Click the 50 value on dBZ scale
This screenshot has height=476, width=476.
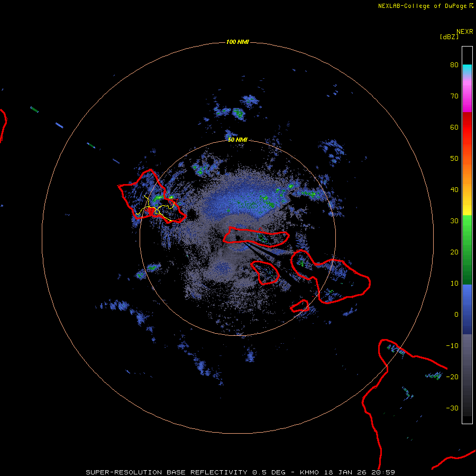click(x=454, y=159)
